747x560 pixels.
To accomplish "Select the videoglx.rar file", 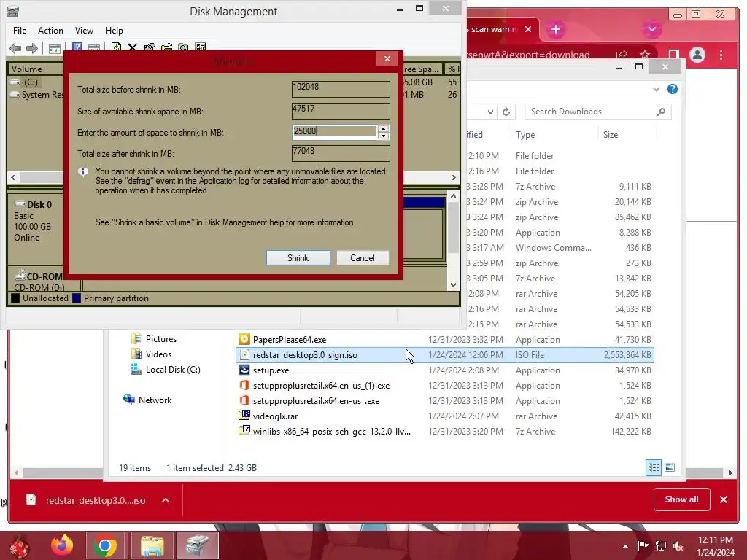I will pos(445,416).
